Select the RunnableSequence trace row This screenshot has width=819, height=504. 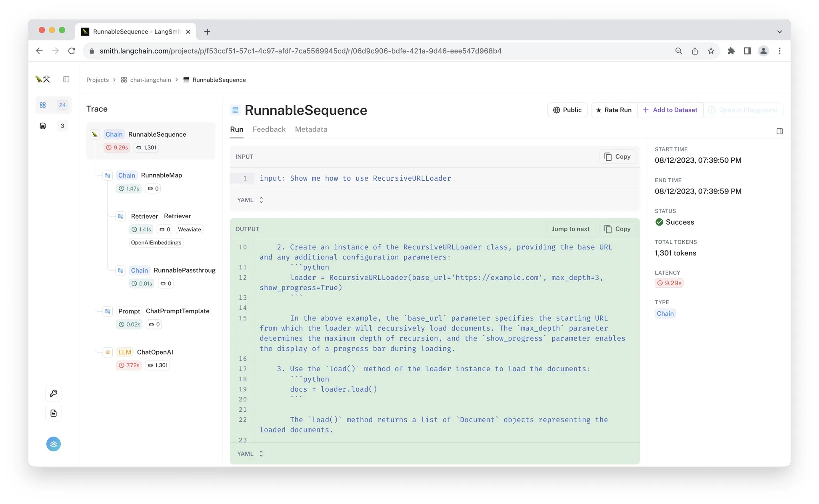(x=151, y=141)
